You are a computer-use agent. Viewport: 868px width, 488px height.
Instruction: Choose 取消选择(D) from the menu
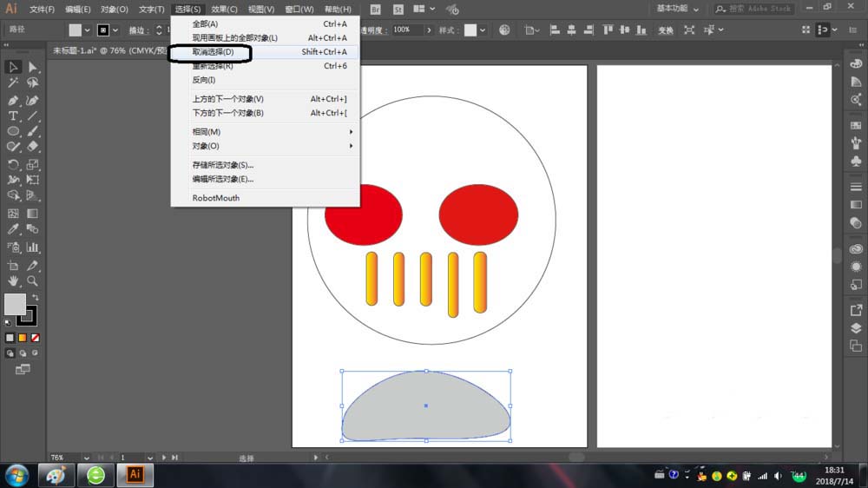click(x=214, y=52)
